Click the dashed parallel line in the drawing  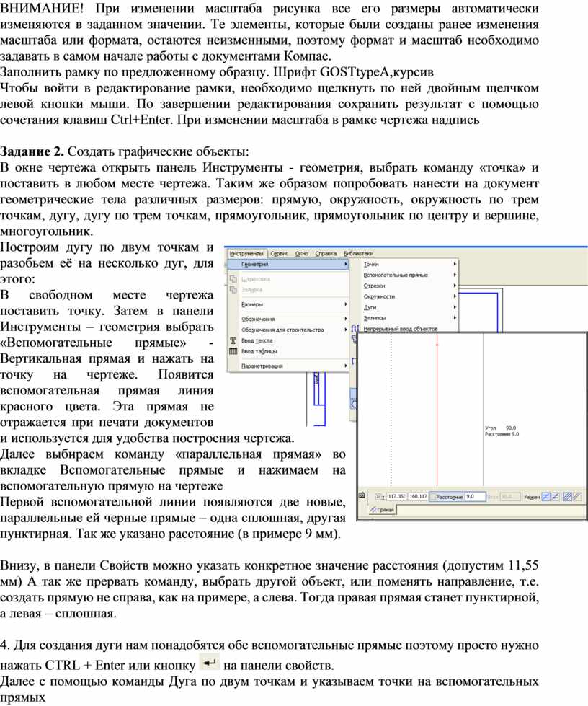point(391,410)
